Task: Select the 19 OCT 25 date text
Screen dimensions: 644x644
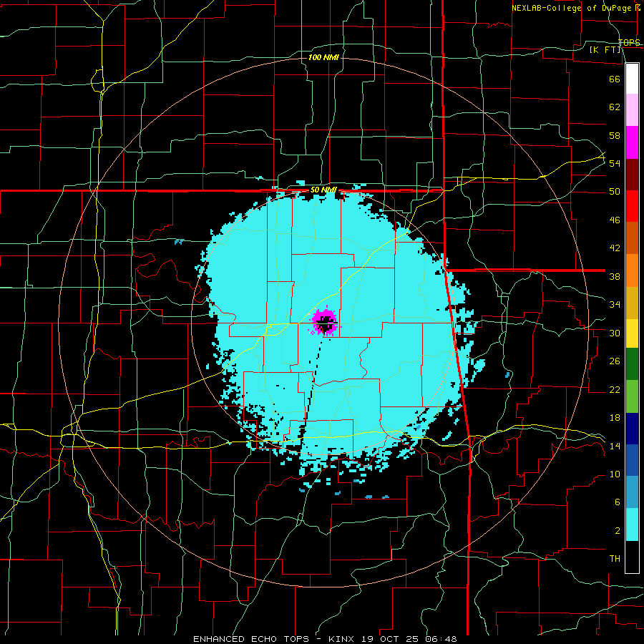Action: (x=392, y=639)
